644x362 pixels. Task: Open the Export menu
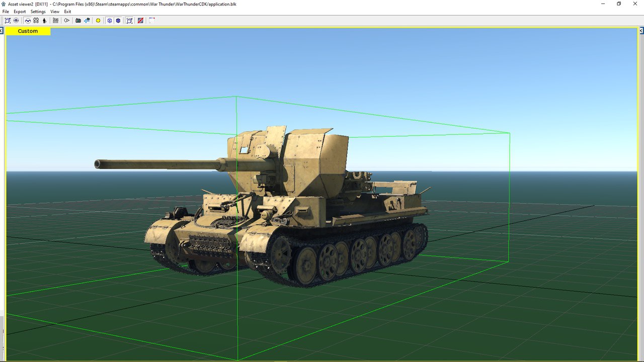[20, 12]
